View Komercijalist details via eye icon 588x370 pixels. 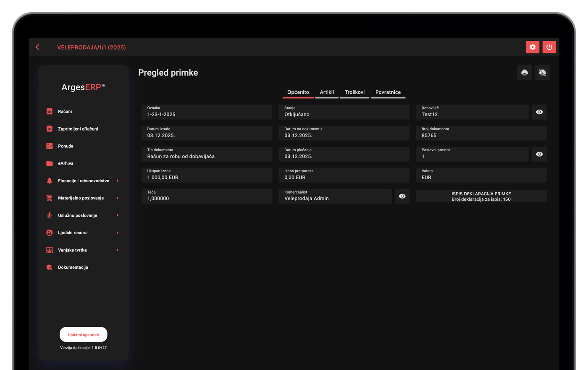click(402, 196)
